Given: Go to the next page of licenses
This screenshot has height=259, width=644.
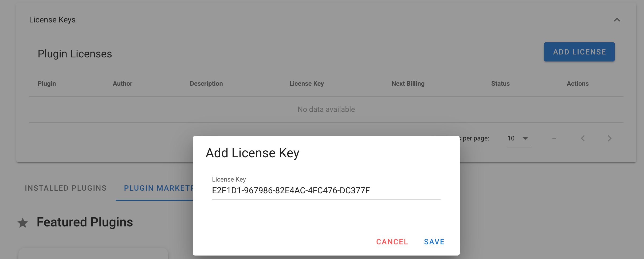Looking at the screenshot, I should point(609,138).
